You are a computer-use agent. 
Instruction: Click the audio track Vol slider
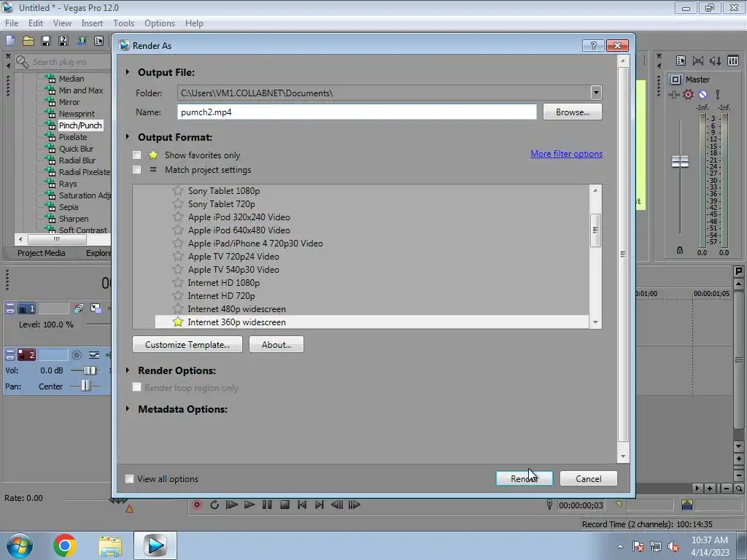pyautogui.click(x=90, y=370)
